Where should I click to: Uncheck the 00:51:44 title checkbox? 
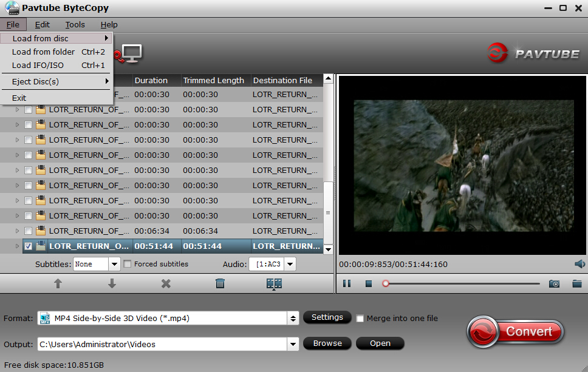(x=28, y=246)
